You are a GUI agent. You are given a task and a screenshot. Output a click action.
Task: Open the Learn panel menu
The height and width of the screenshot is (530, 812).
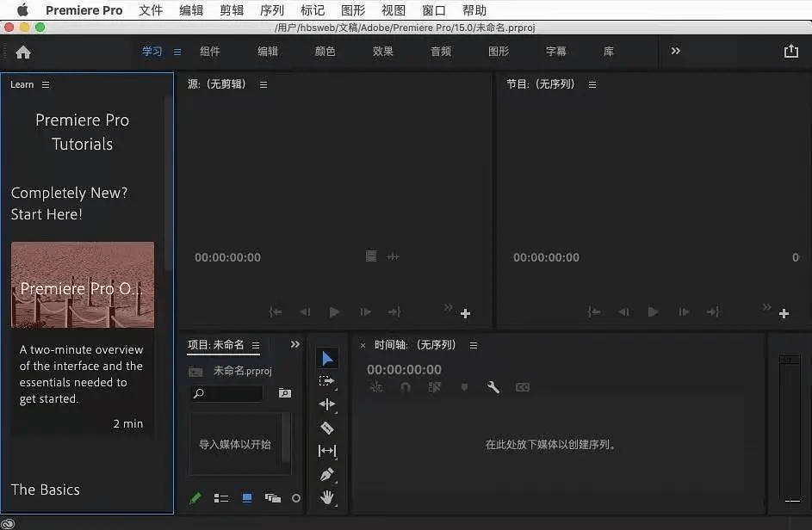[46, 84]
